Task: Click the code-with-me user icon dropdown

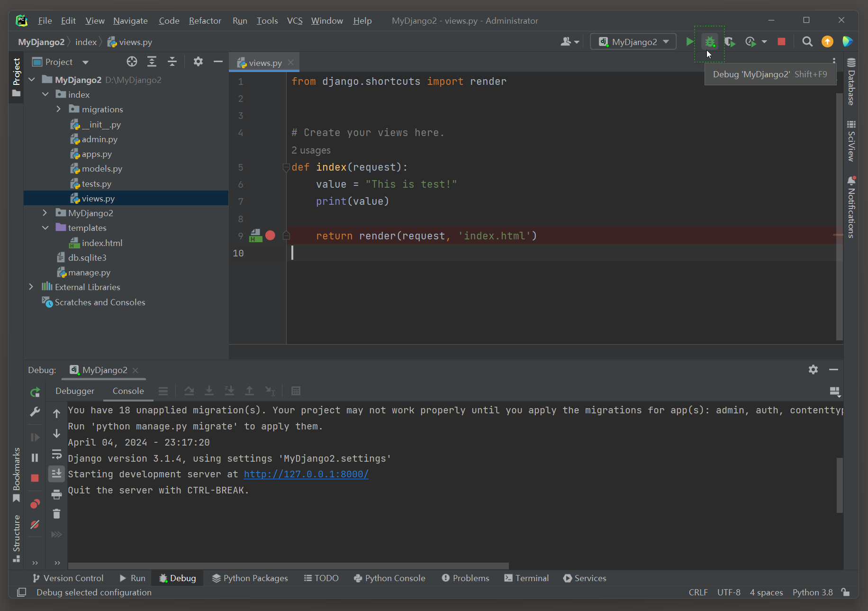Action: 570,42
